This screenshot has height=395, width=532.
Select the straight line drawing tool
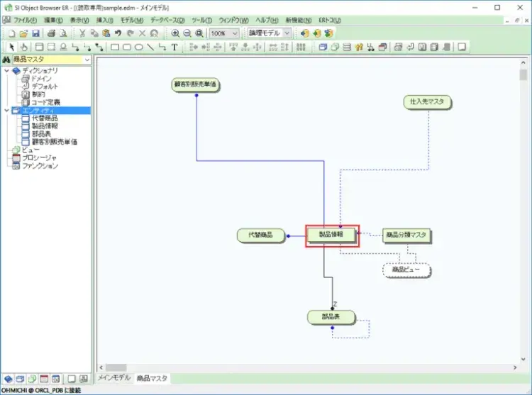coord(150,48)
